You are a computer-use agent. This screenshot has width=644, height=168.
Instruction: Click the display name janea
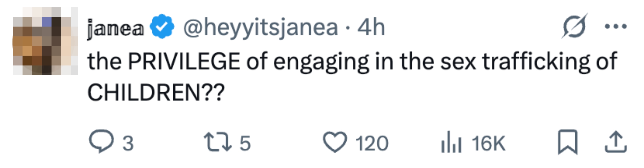[115, 29]
